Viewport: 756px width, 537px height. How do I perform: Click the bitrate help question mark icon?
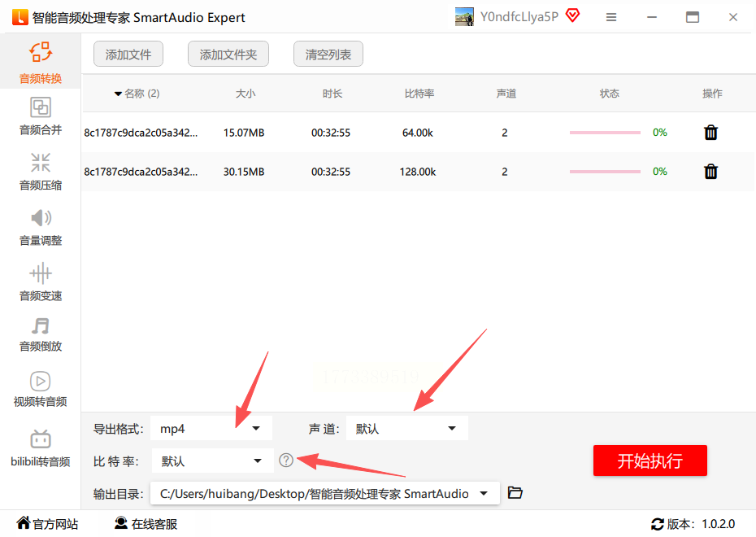286,461
